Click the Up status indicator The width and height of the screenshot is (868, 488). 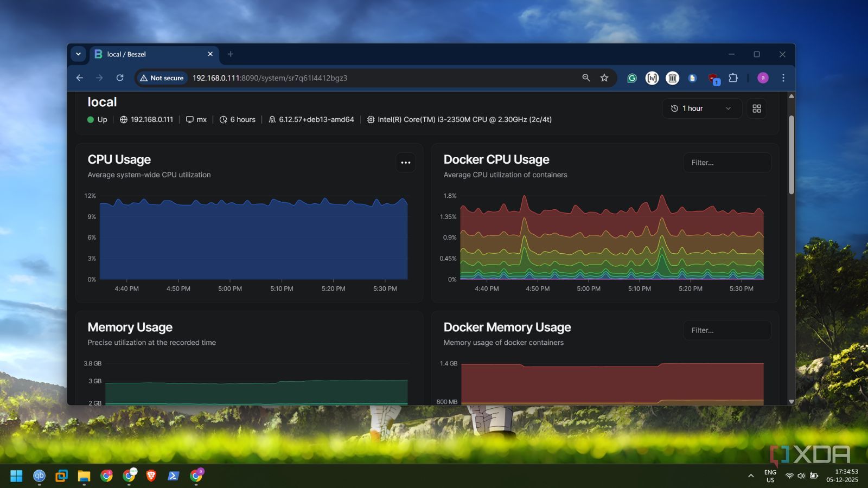pyautogui.click(x=98, y=119)
